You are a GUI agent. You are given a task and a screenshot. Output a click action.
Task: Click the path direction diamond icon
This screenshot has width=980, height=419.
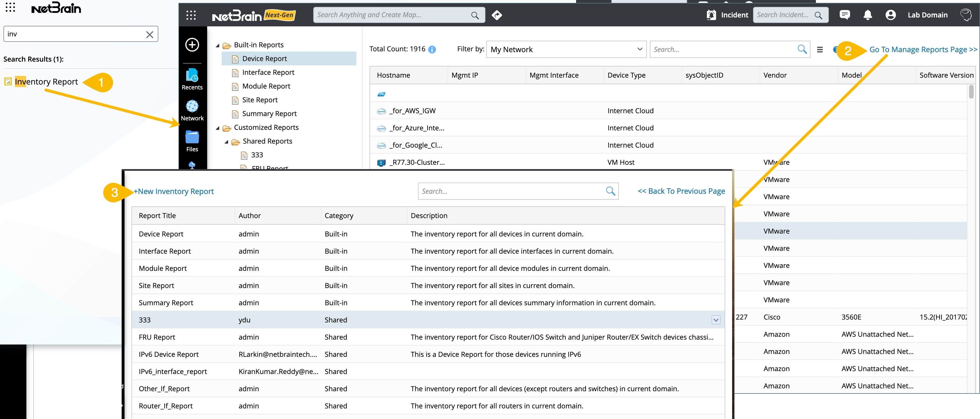pos(497,15)
